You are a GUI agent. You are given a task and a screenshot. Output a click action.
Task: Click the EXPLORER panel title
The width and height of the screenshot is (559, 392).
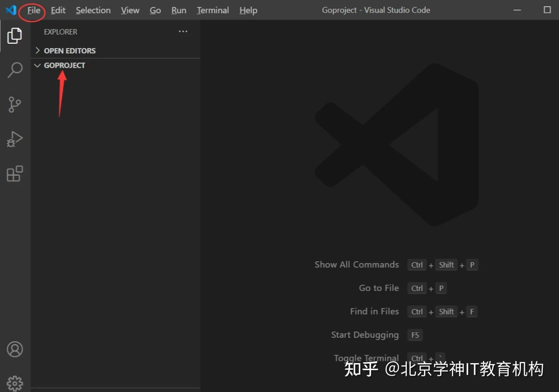61,32
